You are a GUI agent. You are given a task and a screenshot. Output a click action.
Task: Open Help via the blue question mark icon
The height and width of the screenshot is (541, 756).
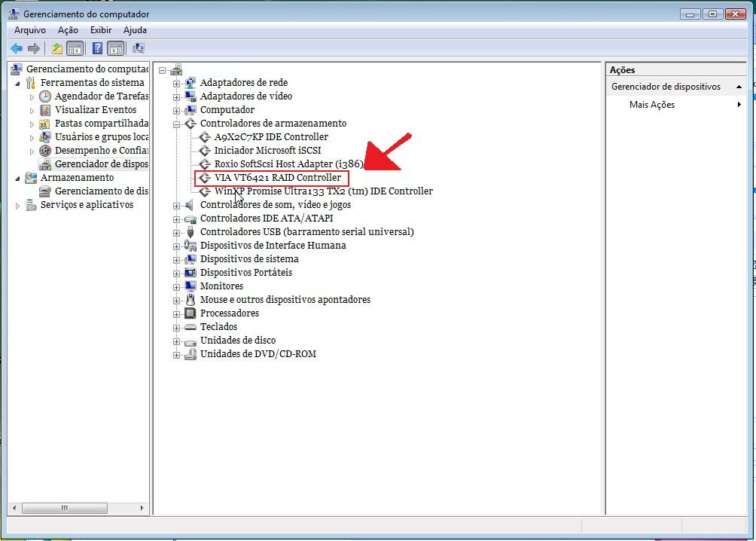coord(97,48)
